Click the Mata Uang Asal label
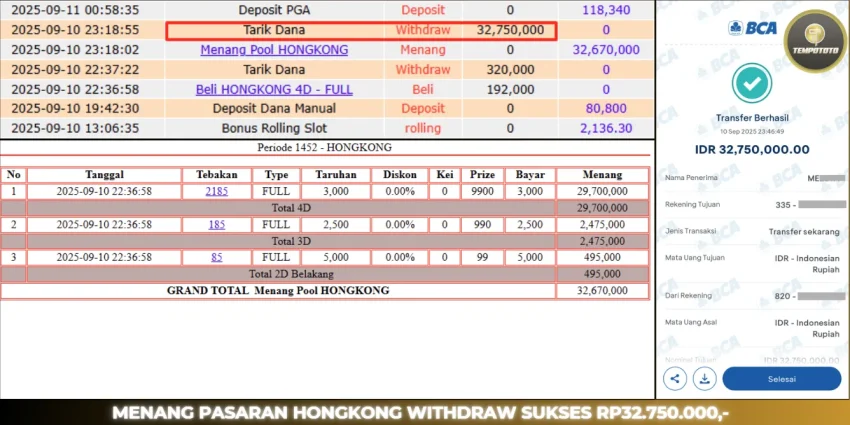850x425 pixels. (691, 322)
